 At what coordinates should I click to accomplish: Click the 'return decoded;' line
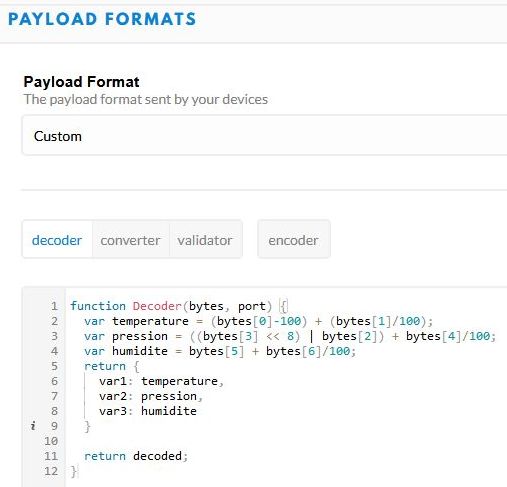pos(136,456)
